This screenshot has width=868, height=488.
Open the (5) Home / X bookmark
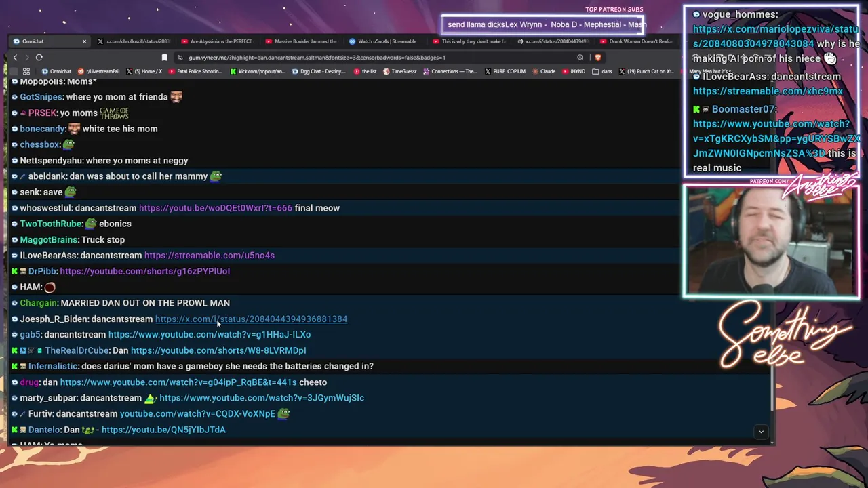tap(144, 71)
